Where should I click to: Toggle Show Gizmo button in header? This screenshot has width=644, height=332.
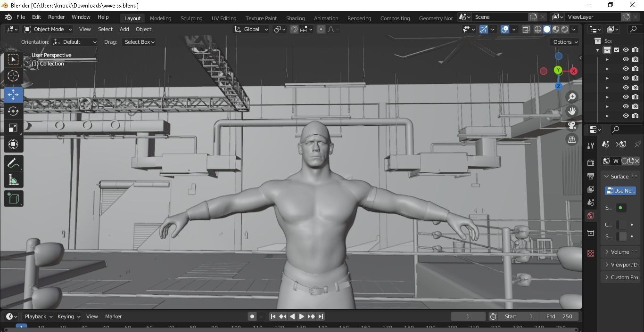tap(483, 29)
